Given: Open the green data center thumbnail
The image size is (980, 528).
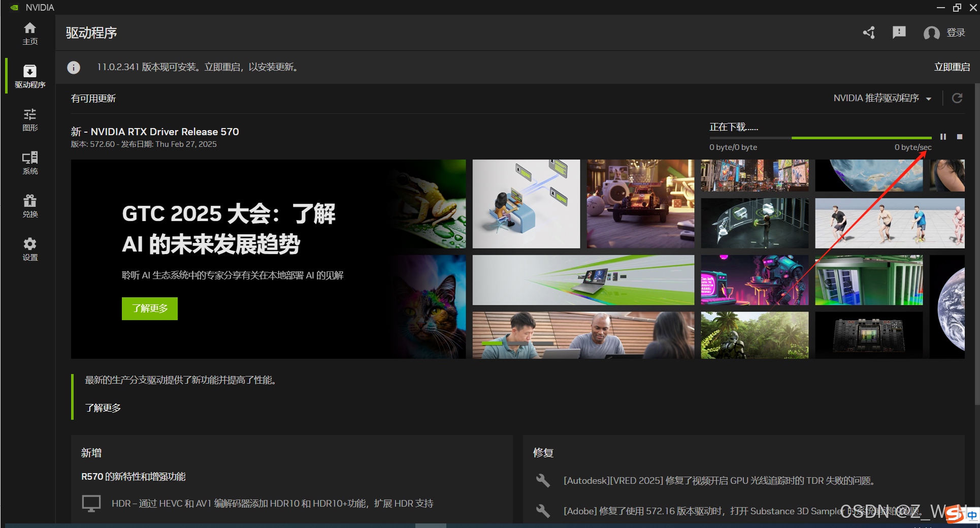Looking at the screenshot, I should (x=869, y=280).
